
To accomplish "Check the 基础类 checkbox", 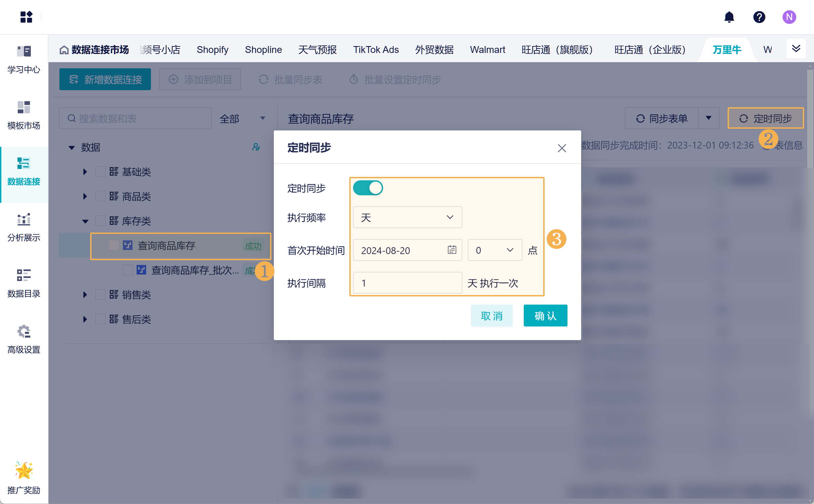I will pyautogui.click(x=100, y=171).
